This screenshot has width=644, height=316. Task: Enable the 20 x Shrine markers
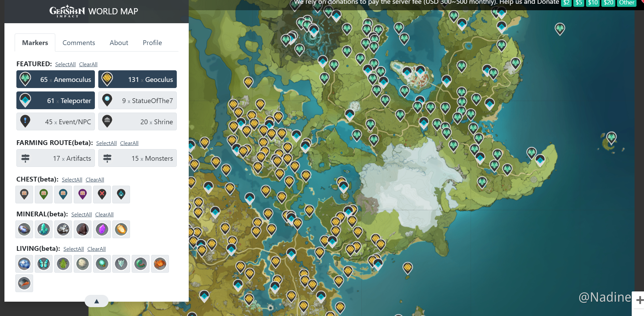tap(138, 122)
